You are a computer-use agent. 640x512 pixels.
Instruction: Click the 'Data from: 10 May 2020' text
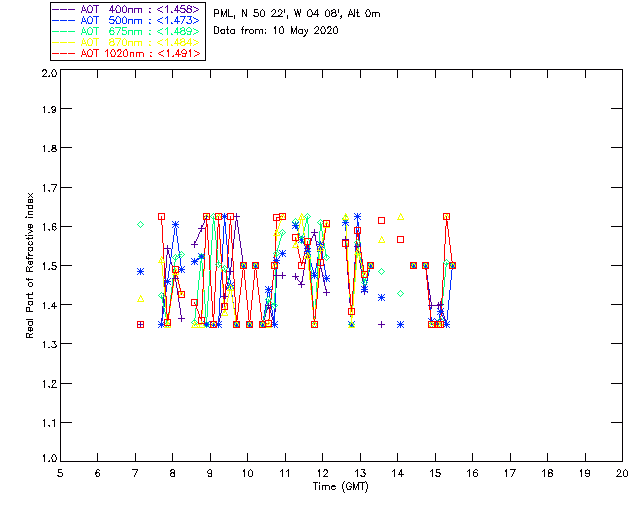pyautogui.click(x=276, y=31)
